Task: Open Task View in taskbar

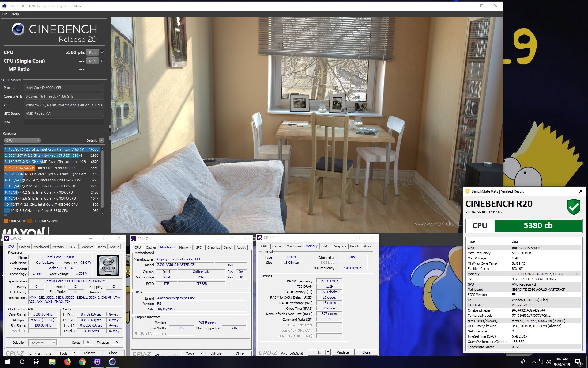Action: 37,362
